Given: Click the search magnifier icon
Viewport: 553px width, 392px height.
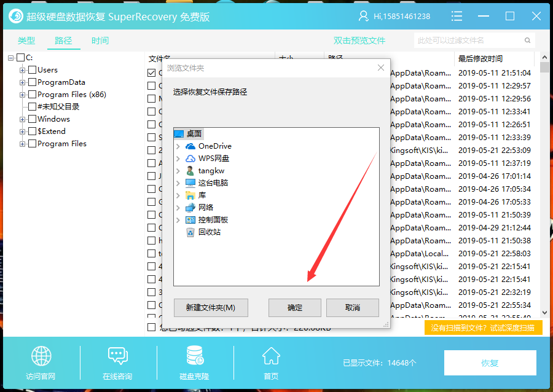Looking at the screenshot, I should [x=527, y=40].
